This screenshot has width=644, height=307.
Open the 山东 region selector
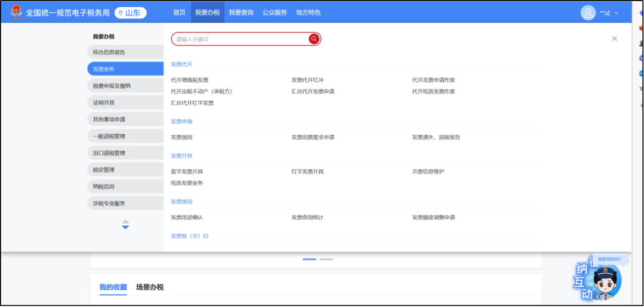point(130,13)
